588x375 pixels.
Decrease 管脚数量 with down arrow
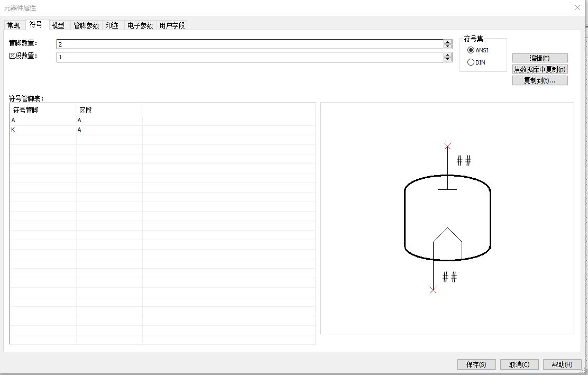pyautogui.click(x=447, y=47)
